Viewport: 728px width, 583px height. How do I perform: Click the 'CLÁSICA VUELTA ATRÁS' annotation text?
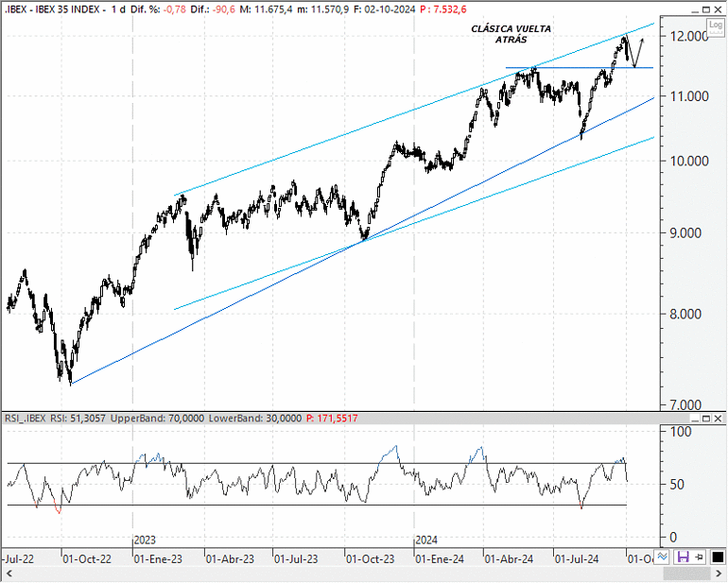coord(511,34)
